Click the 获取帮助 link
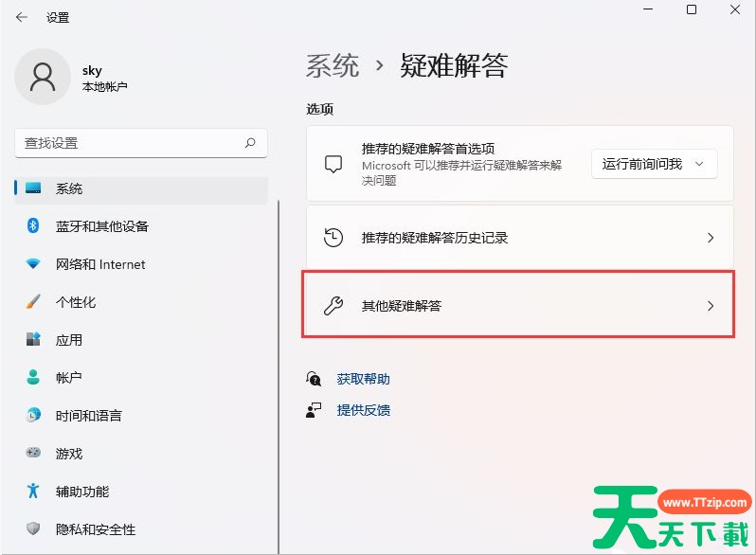This screenshot has height=555, width=756. [x=363, y=379]
